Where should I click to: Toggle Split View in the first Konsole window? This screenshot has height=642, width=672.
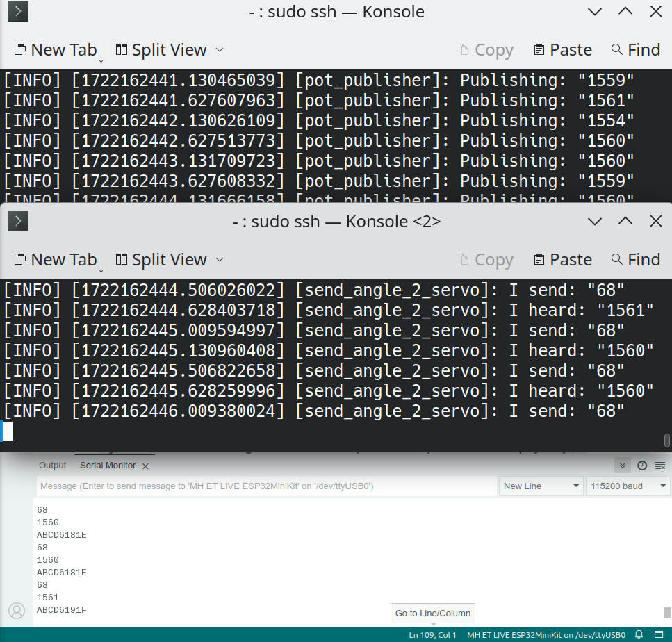(161, 50)
